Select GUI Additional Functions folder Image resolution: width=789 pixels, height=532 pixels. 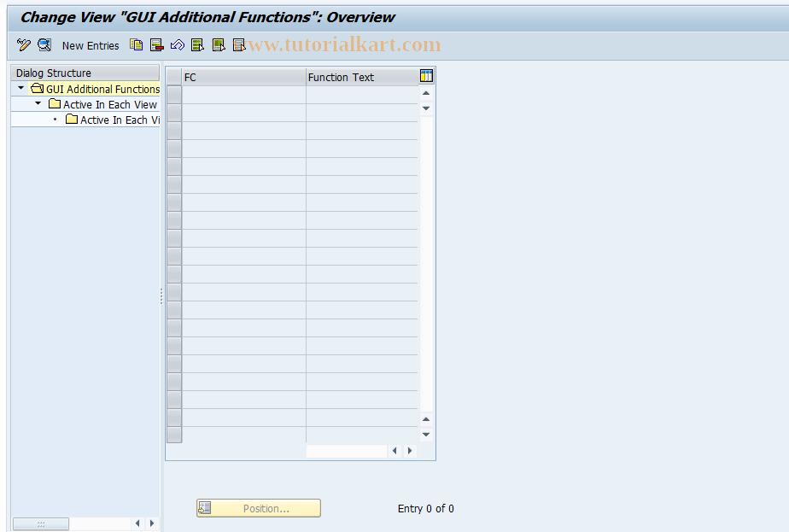point(96,89)
